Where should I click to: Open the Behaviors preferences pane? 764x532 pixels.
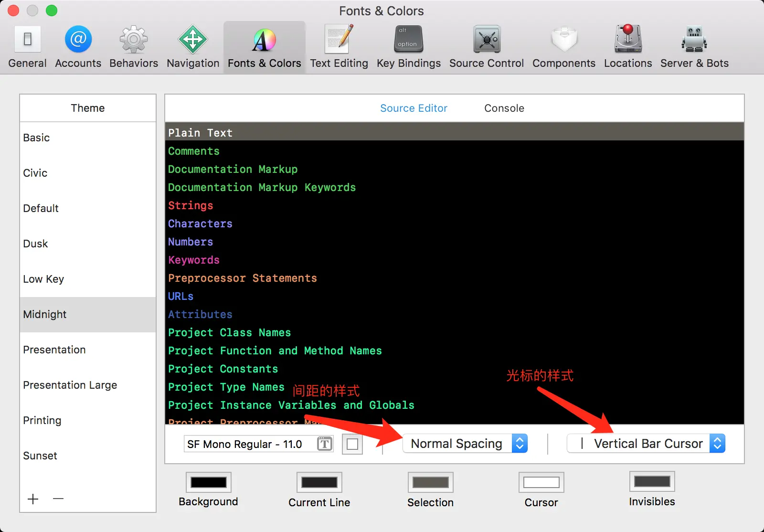click(134, 47)
